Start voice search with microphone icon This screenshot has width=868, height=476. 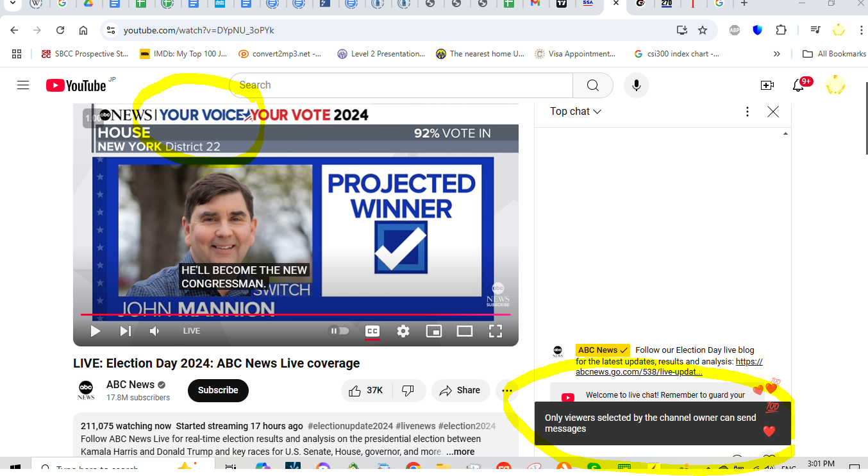coord(637,85)
